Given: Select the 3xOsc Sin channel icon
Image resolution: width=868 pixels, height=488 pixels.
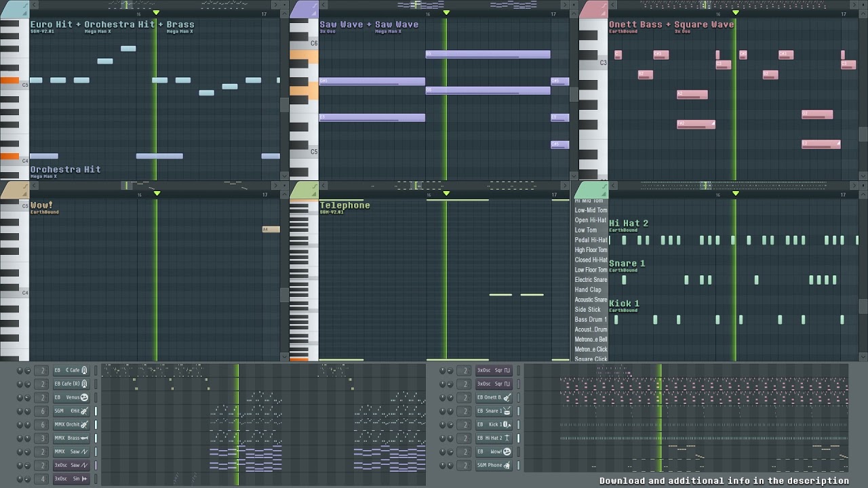Looking at the screenshot, I should [x=84, y=479].
